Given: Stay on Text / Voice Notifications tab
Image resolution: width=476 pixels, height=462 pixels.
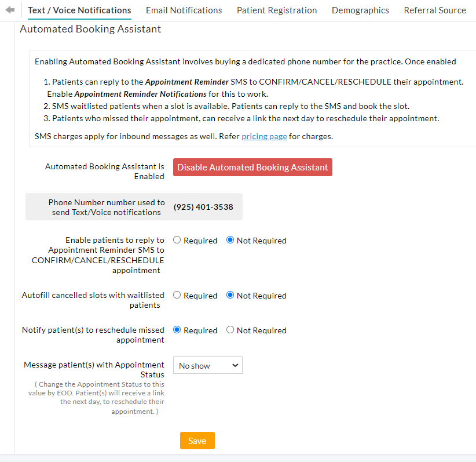Looking at the screenshot, I should click(79, 10).
